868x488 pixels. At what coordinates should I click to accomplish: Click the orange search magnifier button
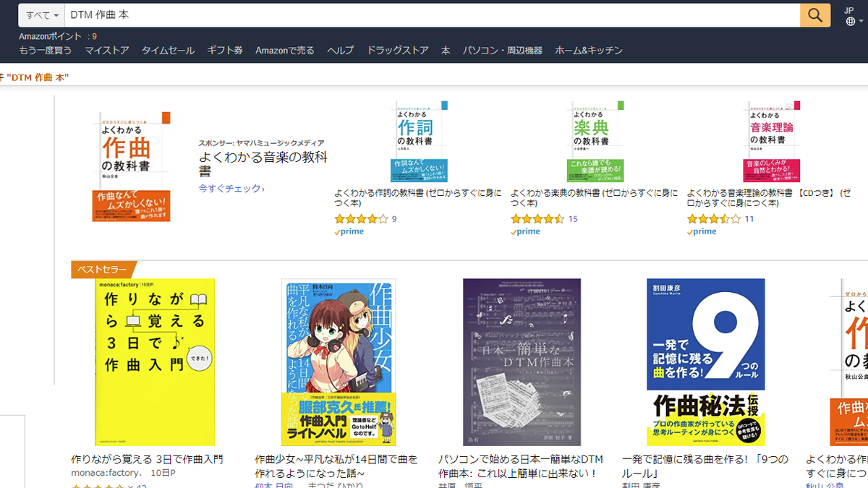pyautogui.click(x=815, y=15)
